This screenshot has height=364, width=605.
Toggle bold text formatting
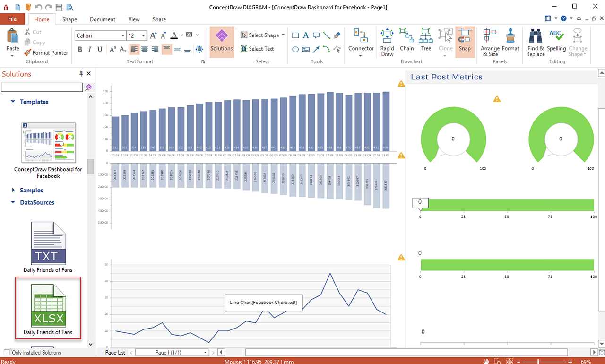coord(79,50)
